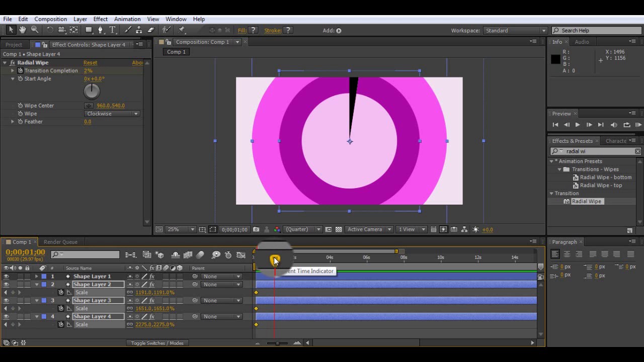Expand Shape Layer 1 properties
This screenshot has height=362, width=644.
36,277
